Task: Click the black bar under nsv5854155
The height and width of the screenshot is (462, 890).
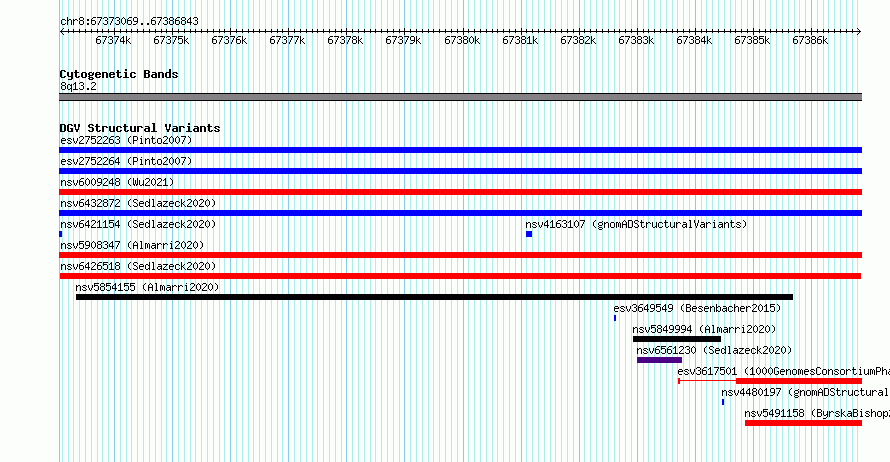Action: click(434, 297)
